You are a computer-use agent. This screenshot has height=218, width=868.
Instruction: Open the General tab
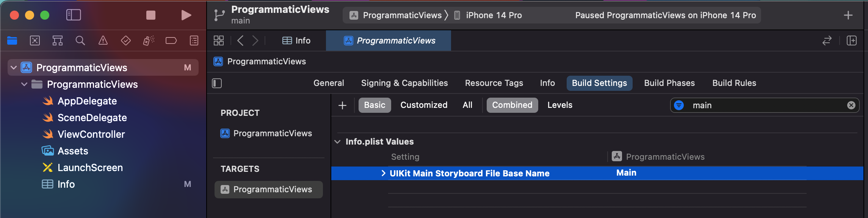pyautogui.click(x=329, y=83)
